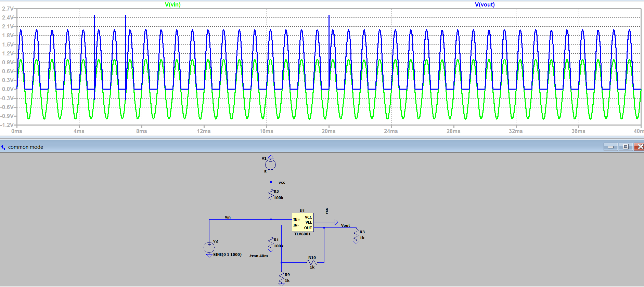Click the 36ms time axis label
Screen dimensions: 644x287
click(578, 131)
